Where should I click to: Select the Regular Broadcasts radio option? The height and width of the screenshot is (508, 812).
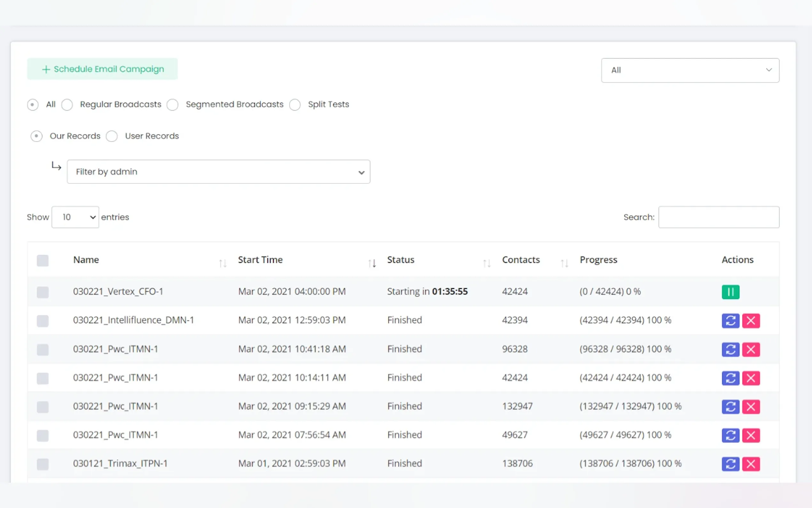[x=67, y=105]
